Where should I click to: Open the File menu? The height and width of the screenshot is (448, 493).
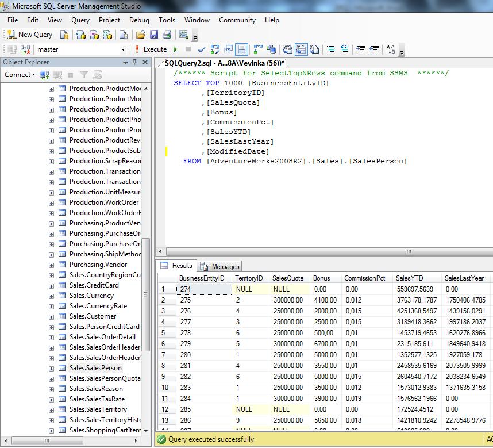coord(13,20)
